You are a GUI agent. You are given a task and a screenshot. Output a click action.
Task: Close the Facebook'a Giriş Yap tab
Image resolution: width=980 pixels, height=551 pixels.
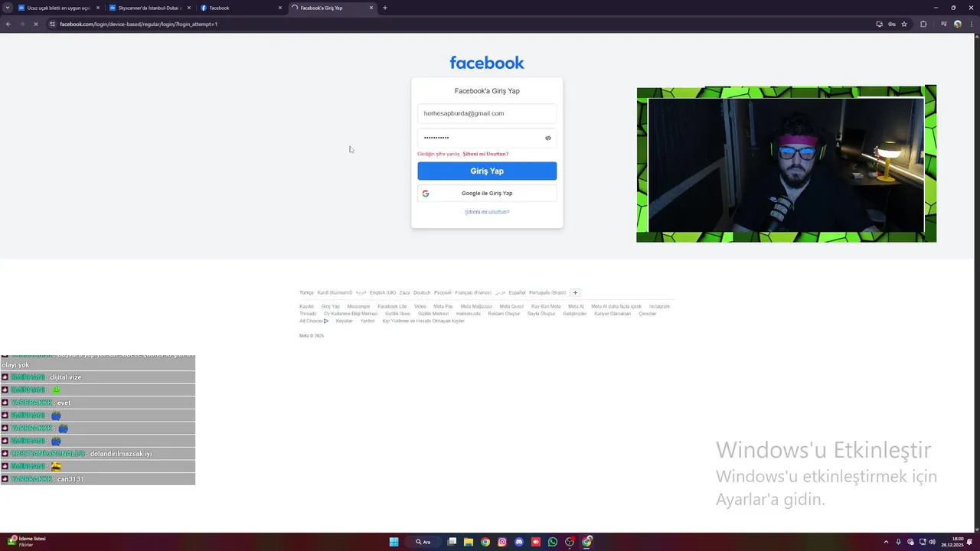371,8
